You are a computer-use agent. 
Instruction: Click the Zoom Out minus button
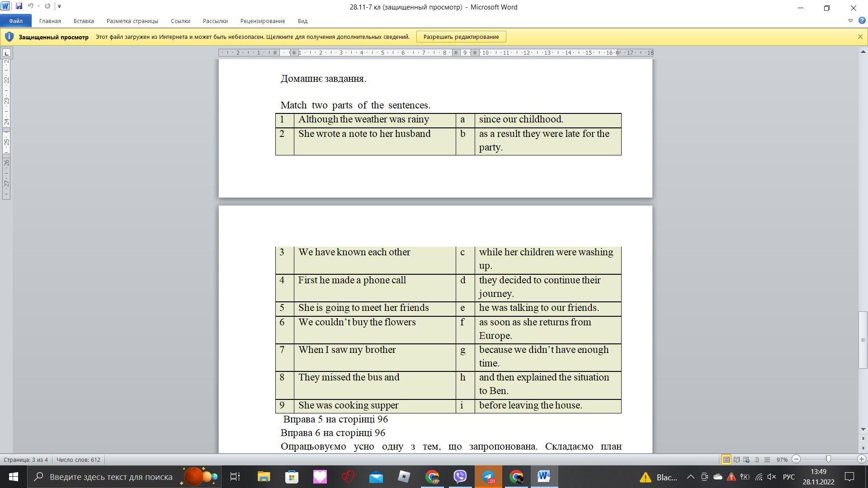[x=796, y=459]
